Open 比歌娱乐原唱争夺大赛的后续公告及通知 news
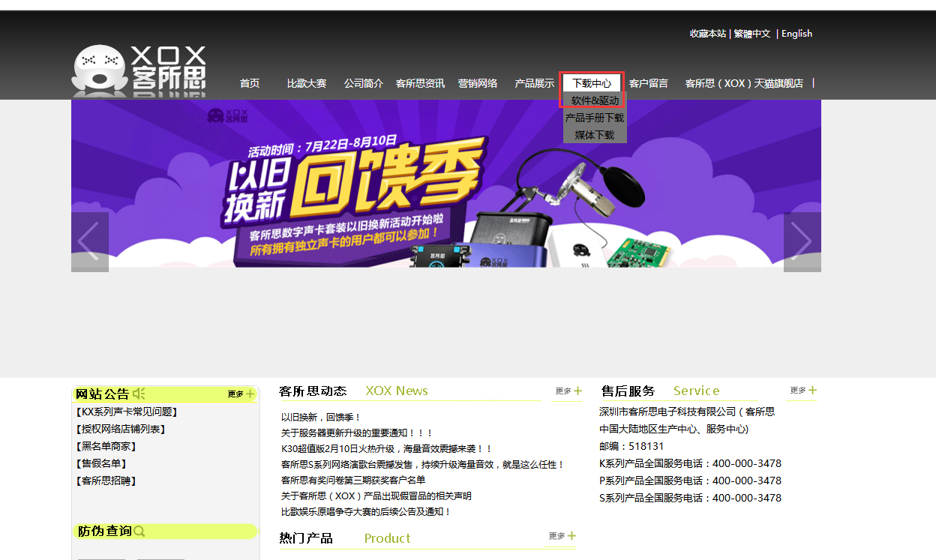This screenshot has width=936, height=560. click(x=367, y=511)
